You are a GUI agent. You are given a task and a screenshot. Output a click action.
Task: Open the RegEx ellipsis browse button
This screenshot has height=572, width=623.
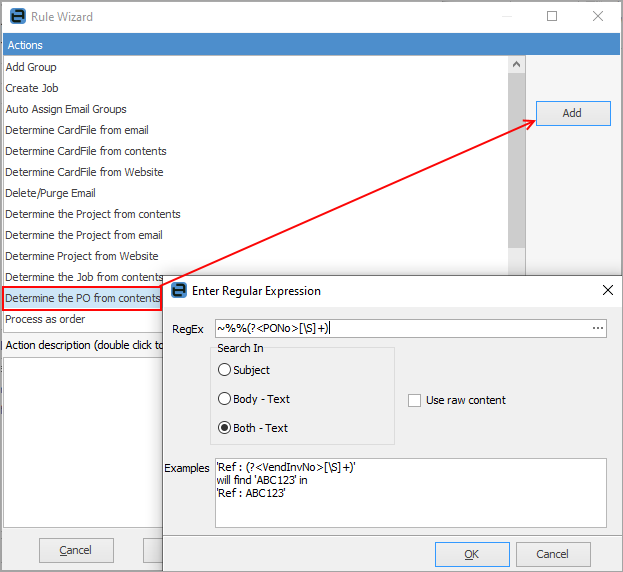tap(598, 328)
